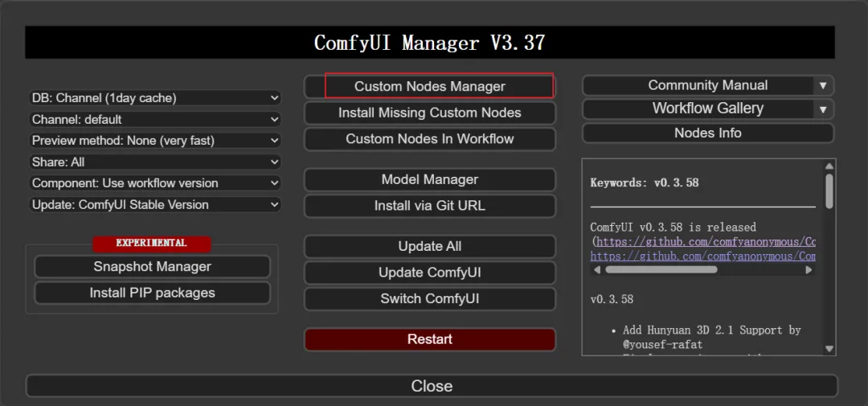Image resolution: width=868 pixels, height=406 pixels.
Task: Expand the Community Manual dropdown arrow
Action: [x=823, y=86]
